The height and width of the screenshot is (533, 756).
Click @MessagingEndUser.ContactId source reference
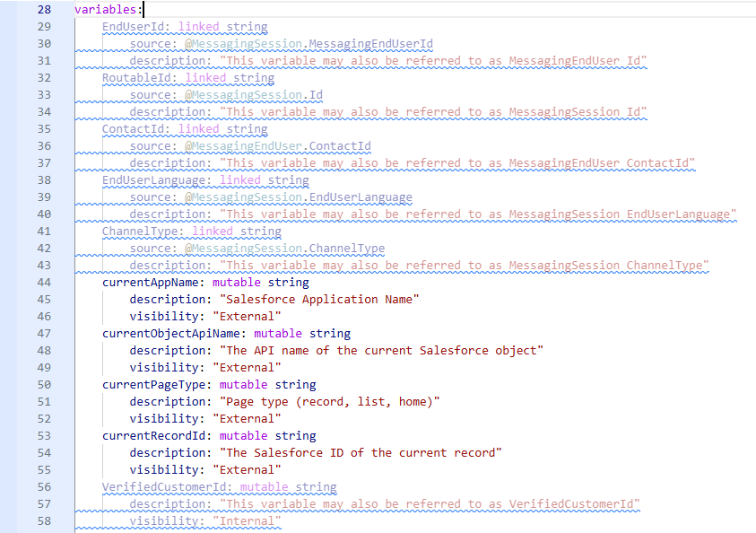(x=278, y=146)
